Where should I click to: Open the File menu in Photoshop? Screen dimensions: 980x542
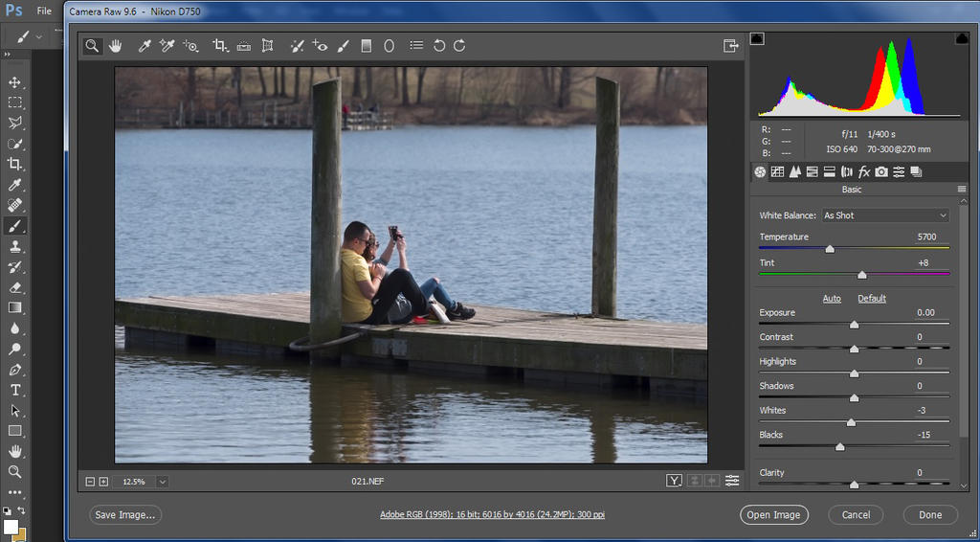[44, 11]
